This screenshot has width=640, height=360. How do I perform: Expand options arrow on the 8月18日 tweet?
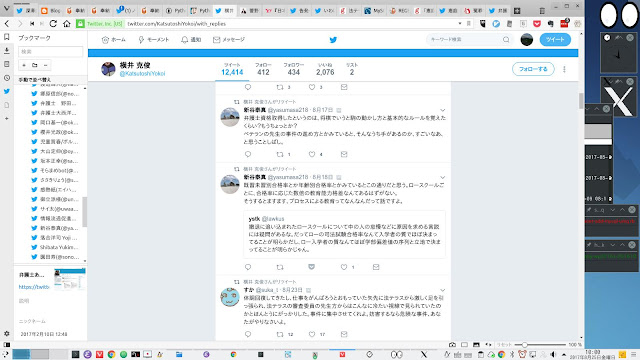coord(442,178)
